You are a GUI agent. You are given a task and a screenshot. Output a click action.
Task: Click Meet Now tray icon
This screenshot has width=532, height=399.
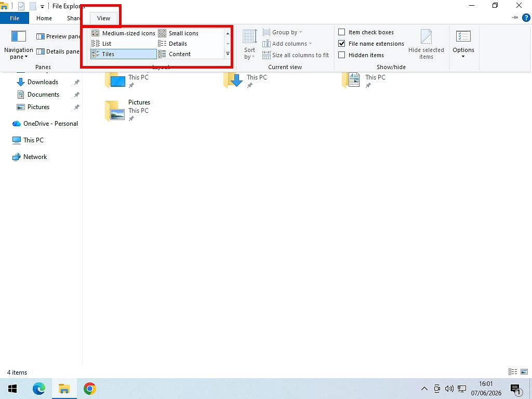click(437, 389)
